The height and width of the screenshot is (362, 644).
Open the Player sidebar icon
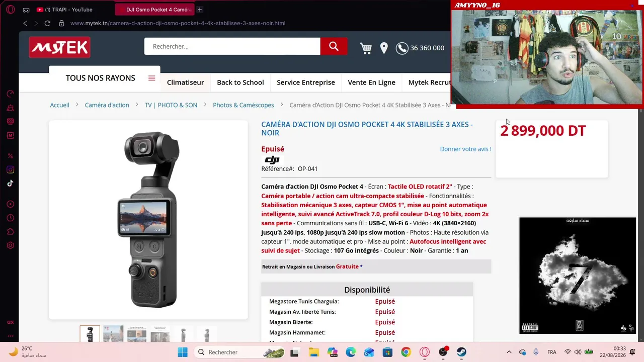point(10,204)
